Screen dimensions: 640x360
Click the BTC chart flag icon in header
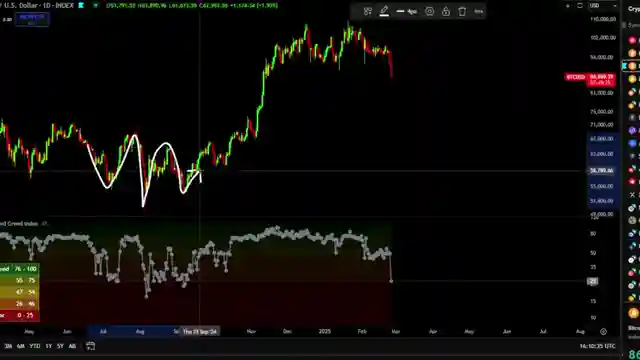(x=81, y=5)
